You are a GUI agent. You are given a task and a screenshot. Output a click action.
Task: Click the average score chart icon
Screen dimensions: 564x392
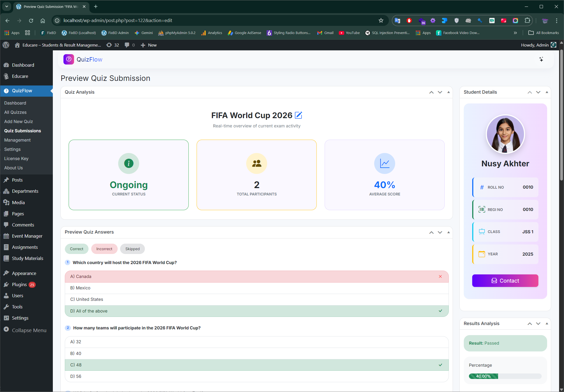click(385, 163)
